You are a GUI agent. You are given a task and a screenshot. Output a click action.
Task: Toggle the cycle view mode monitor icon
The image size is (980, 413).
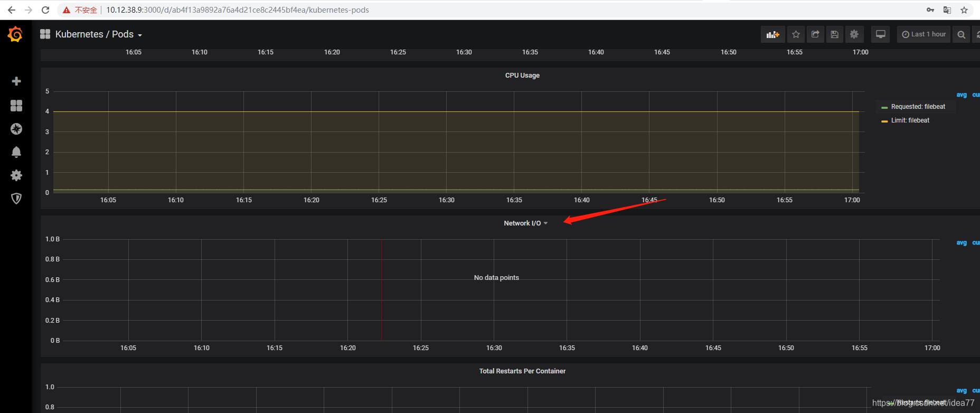881,34
